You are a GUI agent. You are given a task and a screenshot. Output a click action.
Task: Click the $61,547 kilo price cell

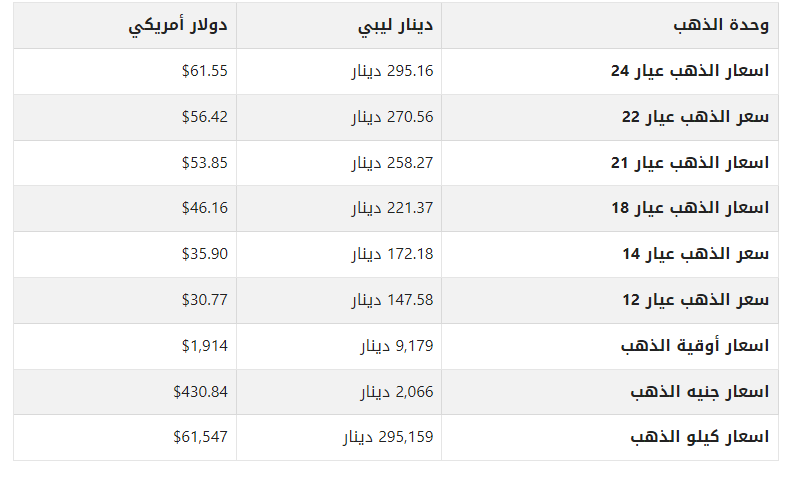point(200,437)
